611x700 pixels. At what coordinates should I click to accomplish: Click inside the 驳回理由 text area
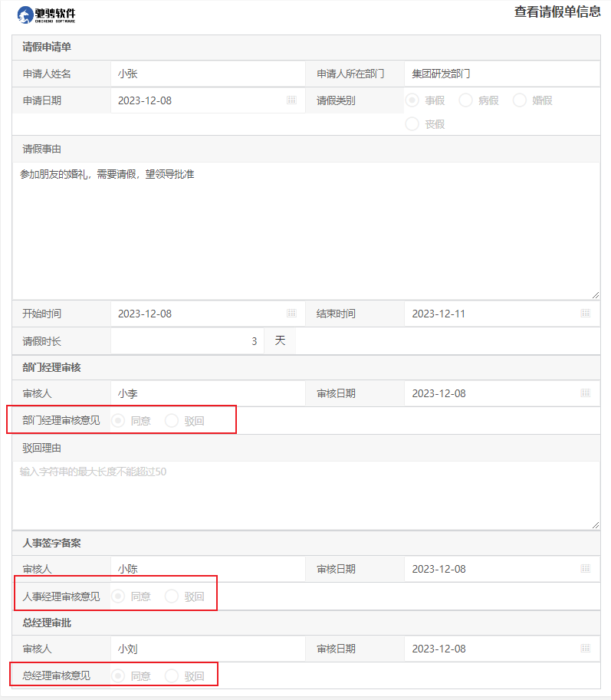click(x=305, y=495)
